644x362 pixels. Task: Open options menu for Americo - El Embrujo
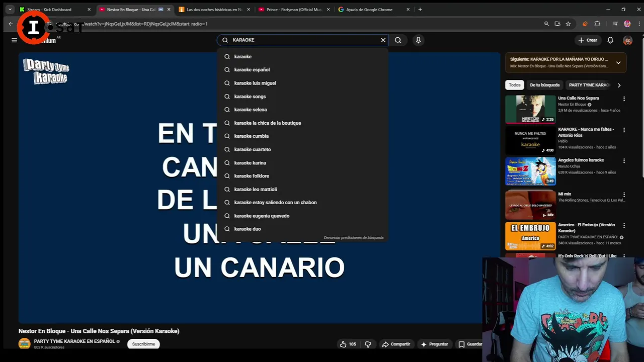point(624,226)
